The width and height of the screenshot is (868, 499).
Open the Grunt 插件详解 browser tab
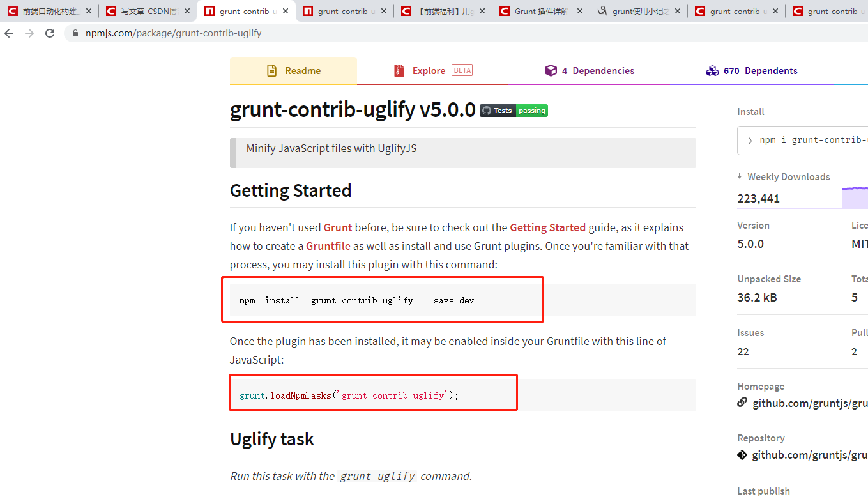click(x=541, y=11)
